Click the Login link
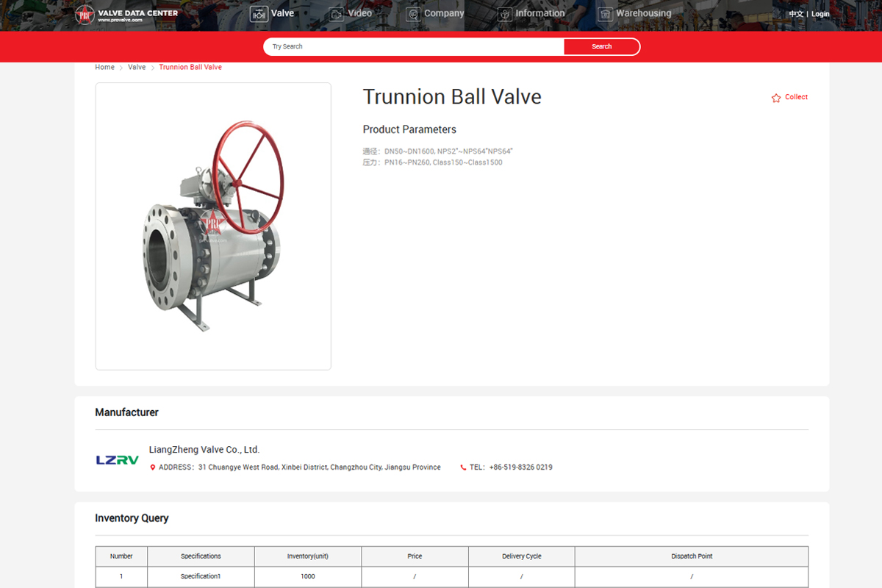 pyautogui.click(x=820, y=14)
